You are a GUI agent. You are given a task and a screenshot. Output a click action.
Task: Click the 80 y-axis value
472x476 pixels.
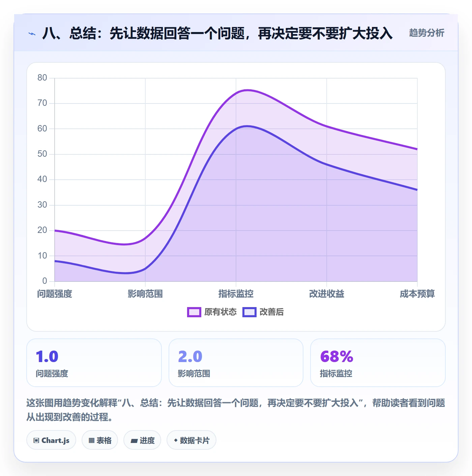tap(42, 78)
